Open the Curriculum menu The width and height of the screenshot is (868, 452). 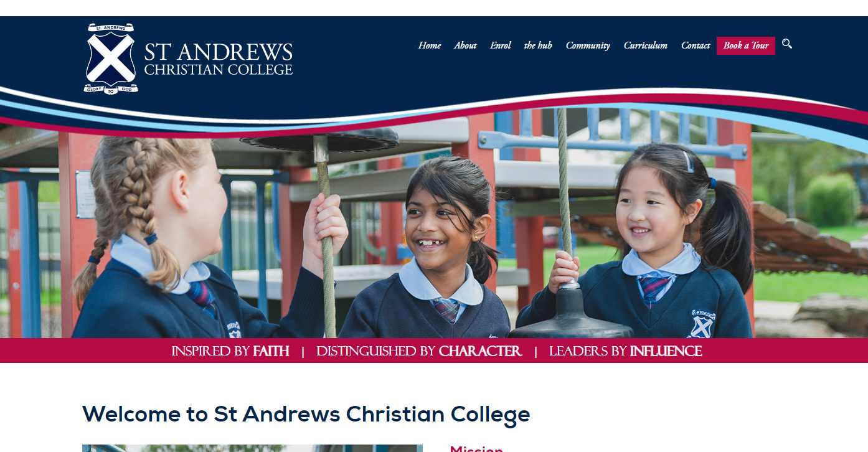tap(646, 45)
